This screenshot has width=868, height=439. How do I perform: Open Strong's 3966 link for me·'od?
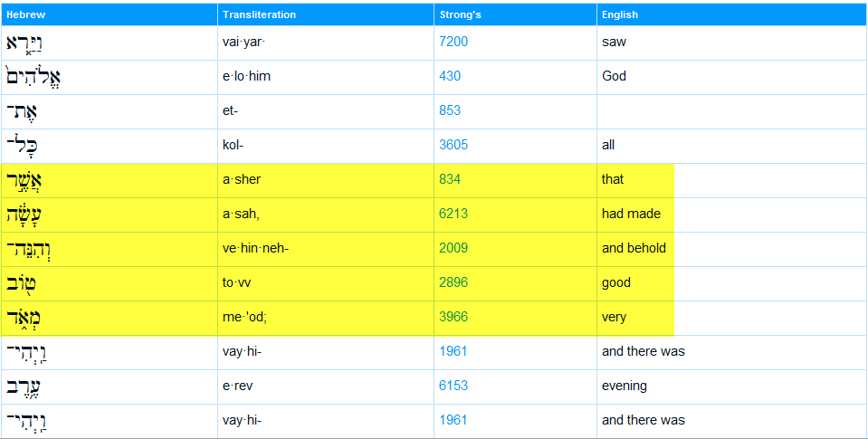point(453,317)
